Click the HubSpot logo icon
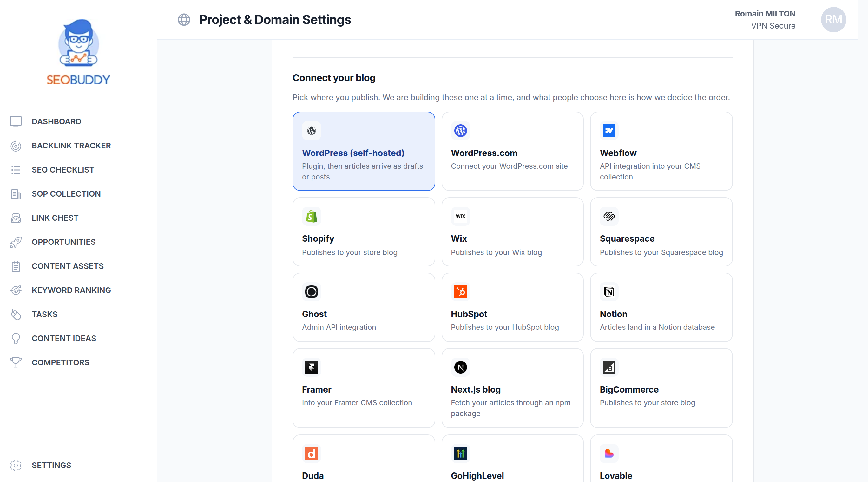Screen dimensions: 868x482 click(x=460, y=292)
